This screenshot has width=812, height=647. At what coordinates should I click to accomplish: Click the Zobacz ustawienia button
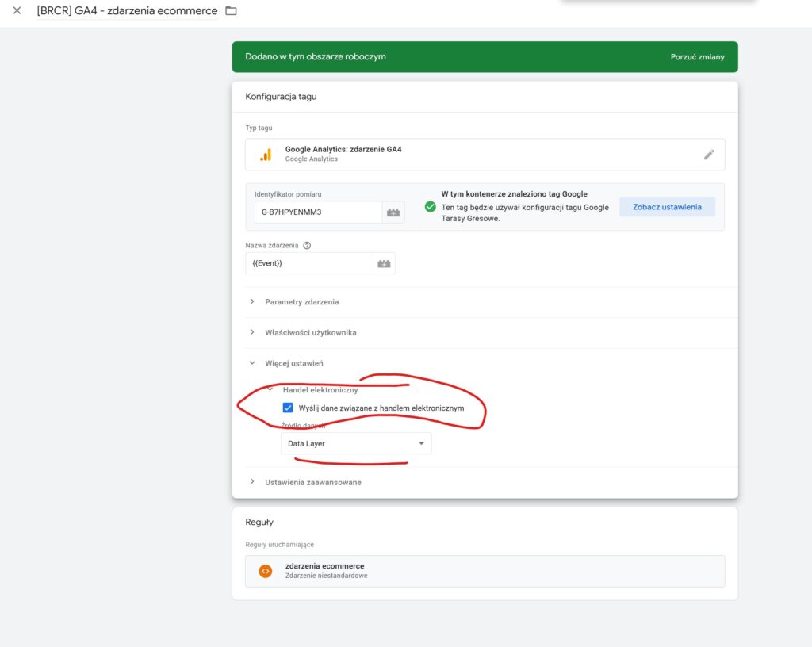pos(666,207)
